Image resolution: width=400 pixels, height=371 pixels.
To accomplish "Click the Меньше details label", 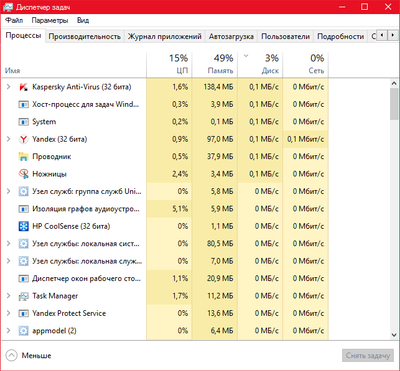I will tap(36, 356).
